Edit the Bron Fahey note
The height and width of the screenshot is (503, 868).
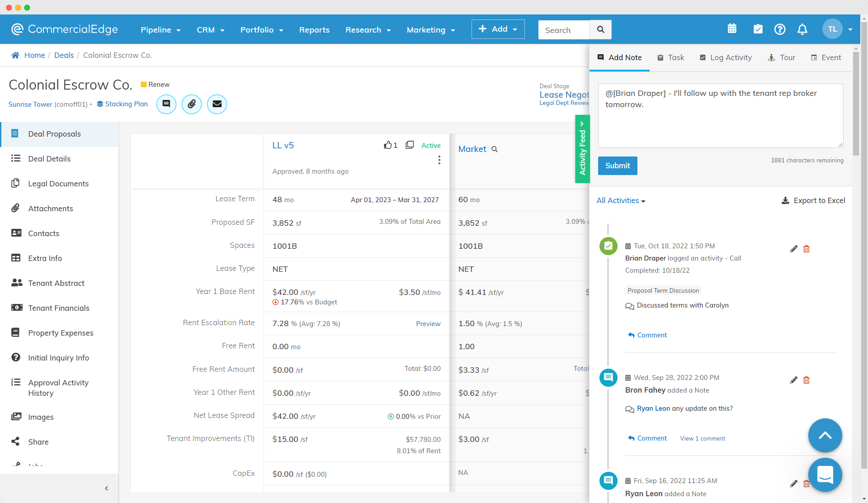click(x=793, y=380)
